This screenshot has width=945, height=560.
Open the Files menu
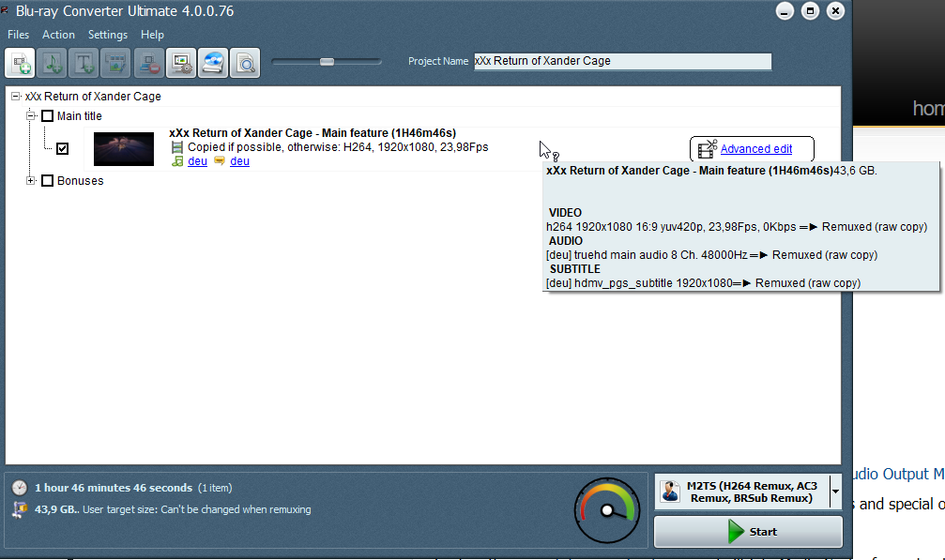point(18,35)
